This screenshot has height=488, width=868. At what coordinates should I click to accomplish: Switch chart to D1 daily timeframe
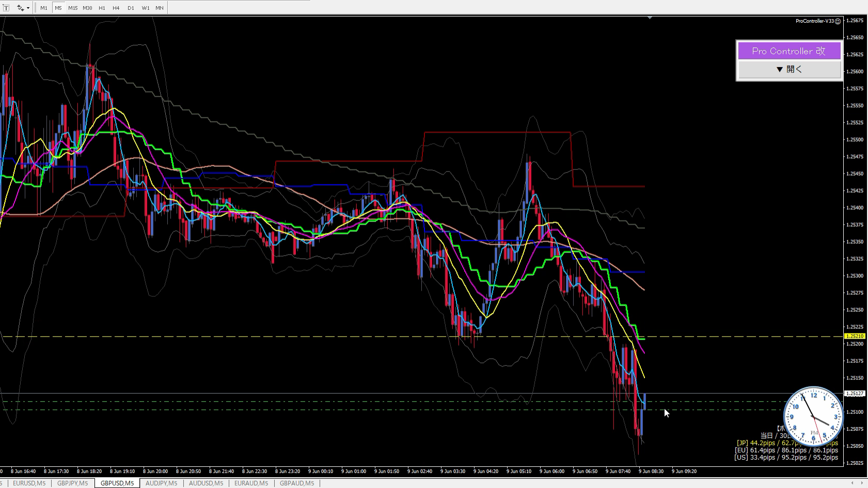(131, 8)
